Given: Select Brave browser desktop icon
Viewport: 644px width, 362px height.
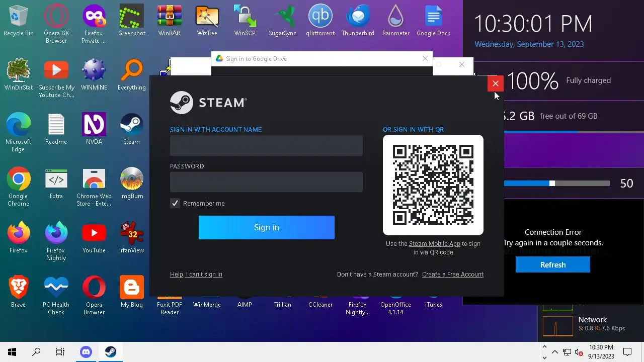Looking at the screenshot, I should click(19, 293).
